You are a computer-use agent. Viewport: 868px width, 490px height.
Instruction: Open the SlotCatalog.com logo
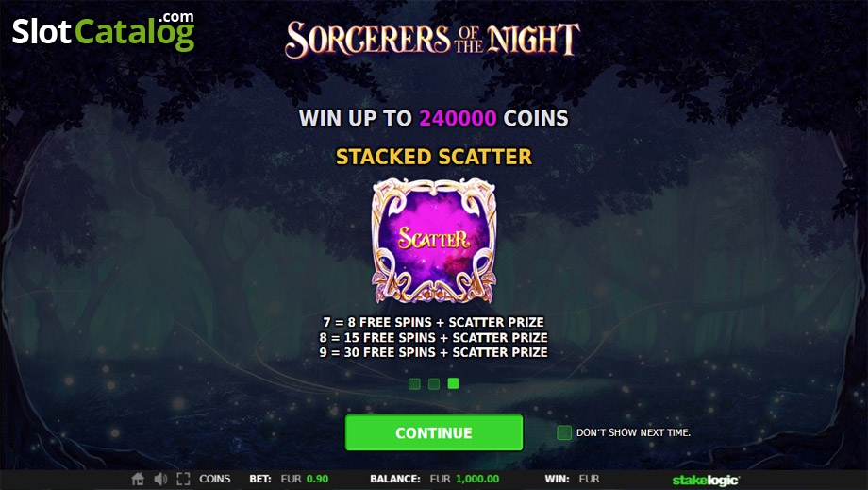tap(104, 31)
